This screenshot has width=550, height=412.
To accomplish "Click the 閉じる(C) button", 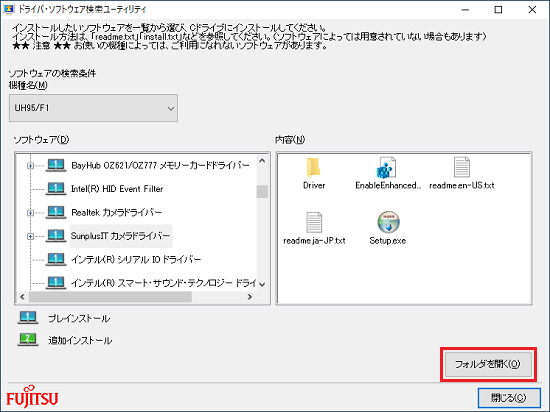I will (509, 398).
